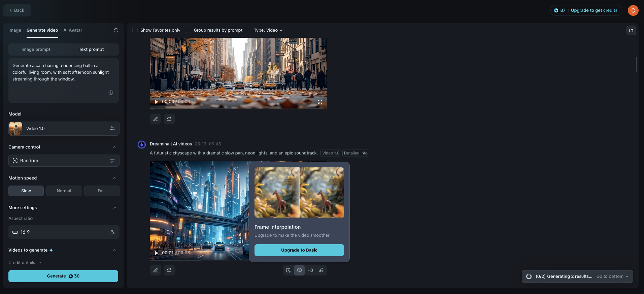Click the Generate button costing 30 credits

pyautogui.click(x=63, y=276)
